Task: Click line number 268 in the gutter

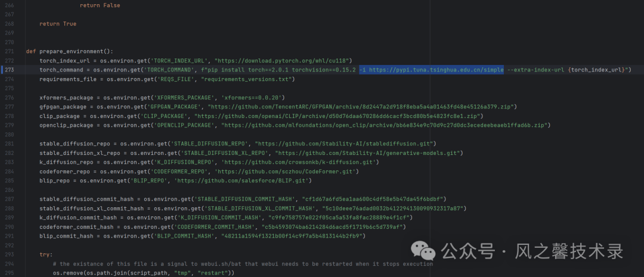Action: tap(9, 24)
